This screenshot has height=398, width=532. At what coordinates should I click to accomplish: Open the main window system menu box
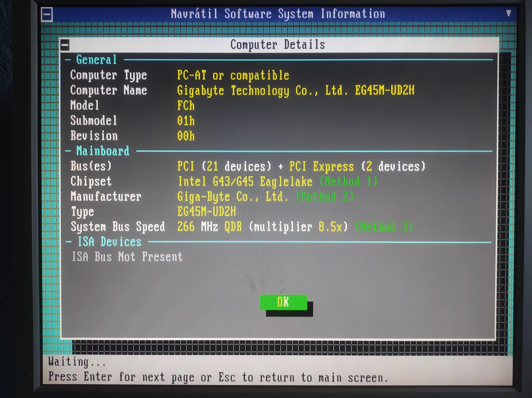click(47, 14)
